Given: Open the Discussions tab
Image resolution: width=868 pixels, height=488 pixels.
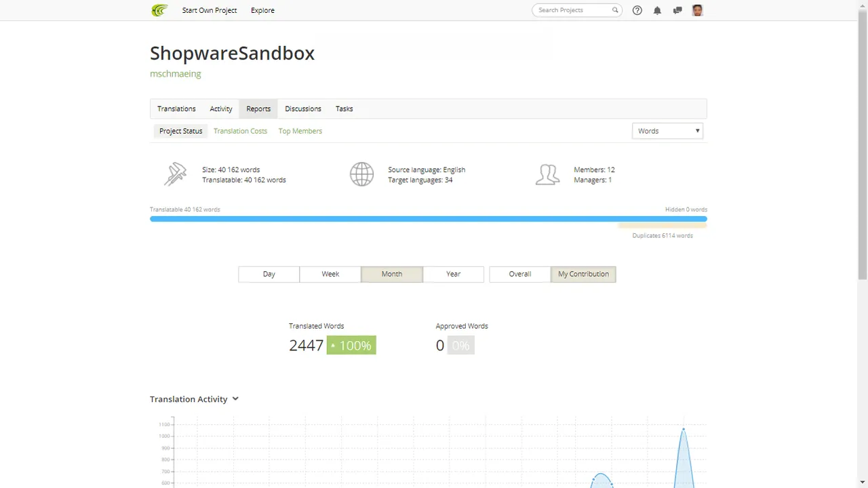Looking at the screenshot, I should pyautogui.click(x=303, y=108).
